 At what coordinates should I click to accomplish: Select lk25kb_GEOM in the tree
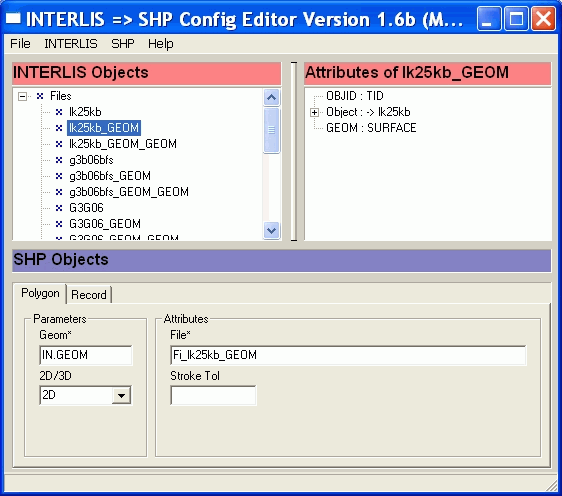pyautogui.click(x=104, y=128)
